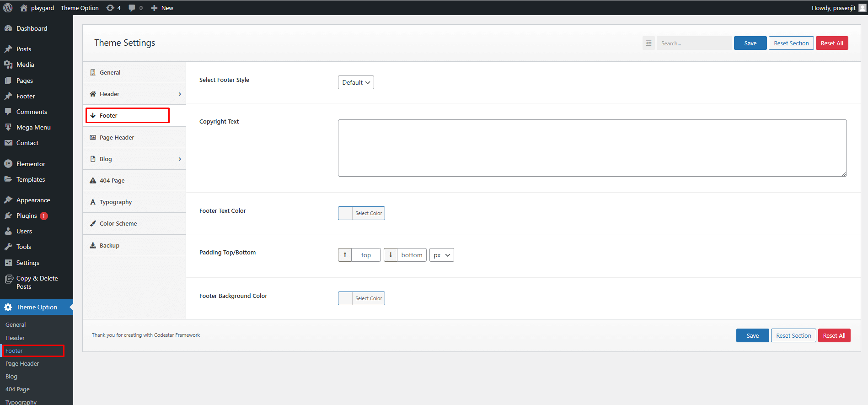
Task: Open the General submenu under Theme Option
Action: [x=16, y=324]
